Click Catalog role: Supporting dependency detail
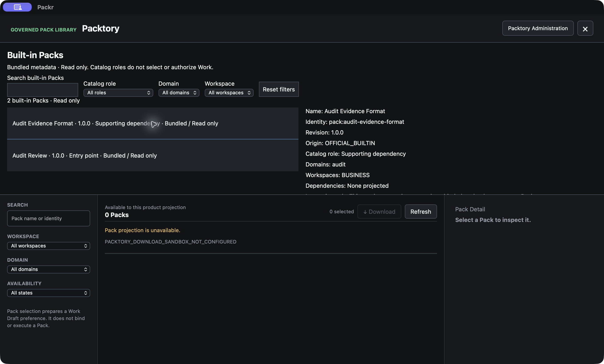 coord(356,154)
